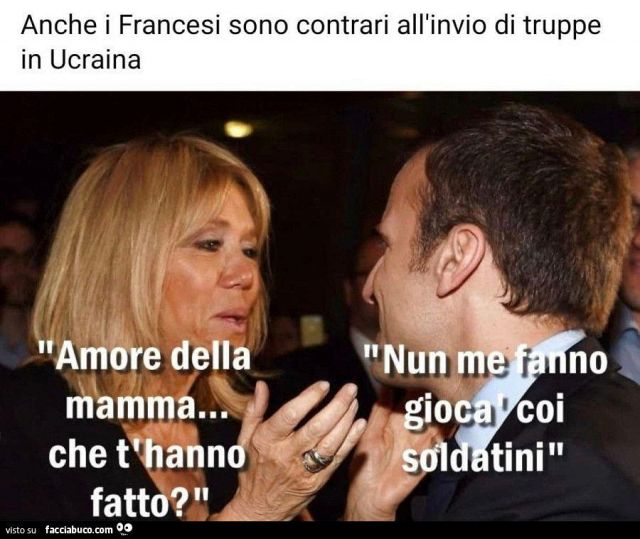Open the facciabuco.com watermark link
The image size is (640, 539).
click(79, 530)
